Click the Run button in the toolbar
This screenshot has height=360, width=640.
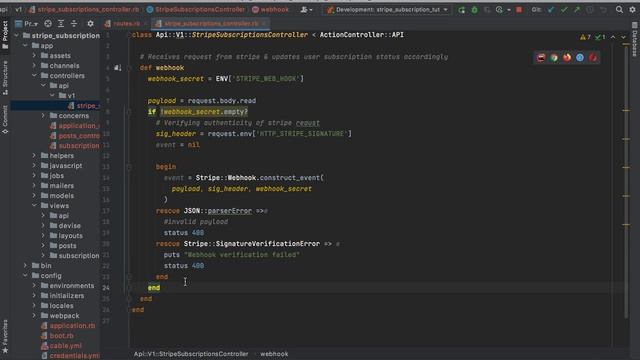(x=462, y=10)
